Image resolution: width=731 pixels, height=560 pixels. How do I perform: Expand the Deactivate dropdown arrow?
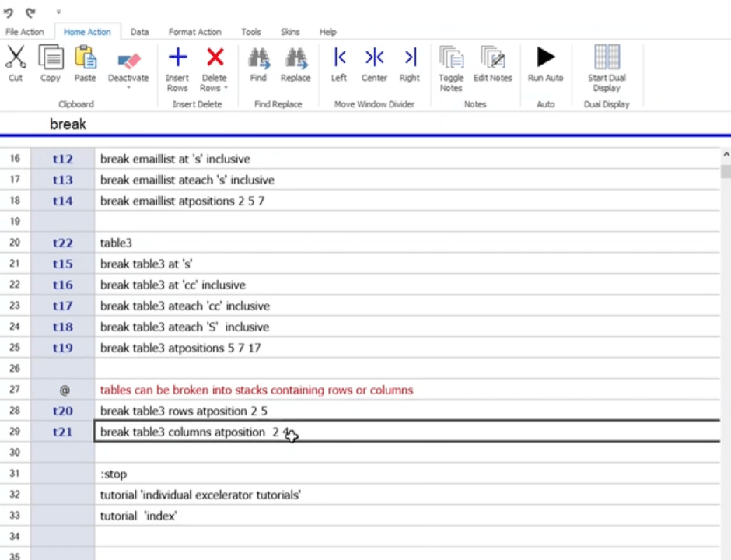pos(128,88)
